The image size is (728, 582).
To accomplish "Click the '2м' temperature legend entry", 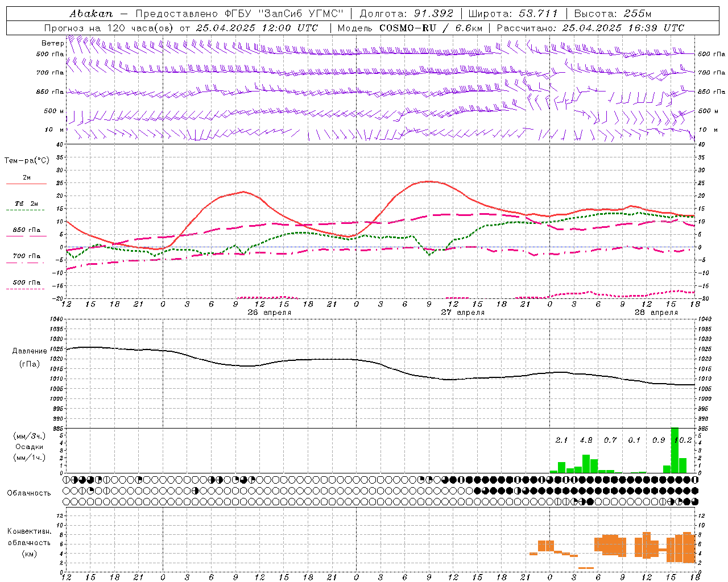I will [x=26, y=178].
